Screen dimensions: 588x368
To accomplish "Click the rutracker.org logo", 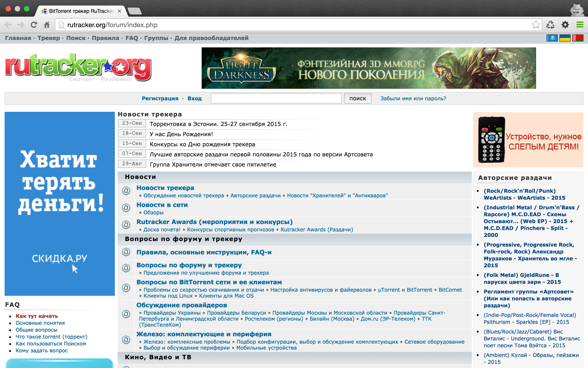I will tap(78, 68).
